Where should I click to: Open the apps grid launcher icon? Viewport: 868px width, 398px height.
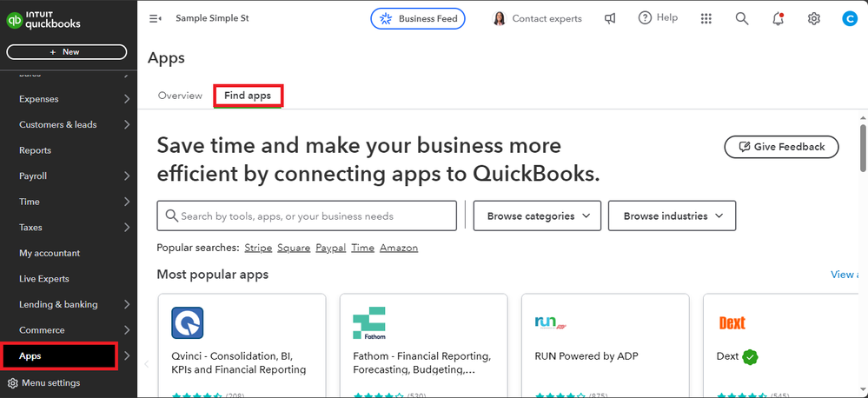pyautogui.click(x=706, y=18)
